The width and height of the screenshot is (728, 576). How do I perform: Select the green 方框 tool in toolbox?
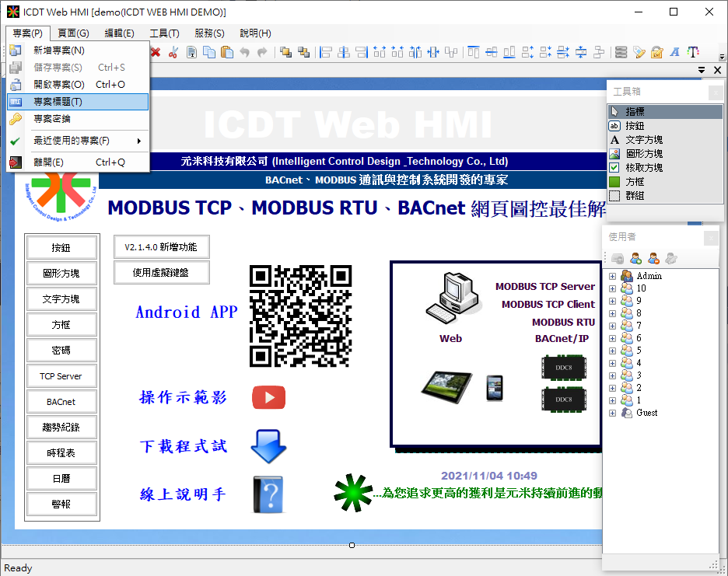click(x=635, y=182)
